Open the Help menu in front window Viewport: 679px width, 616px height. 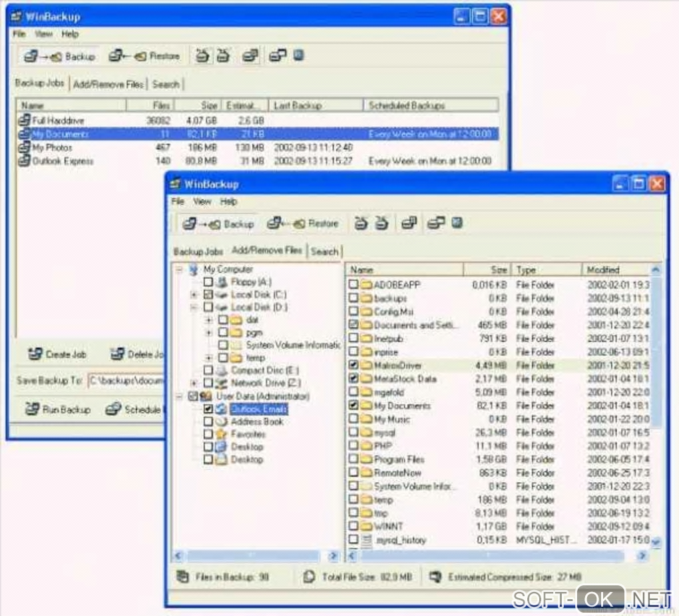click(228, 201)
